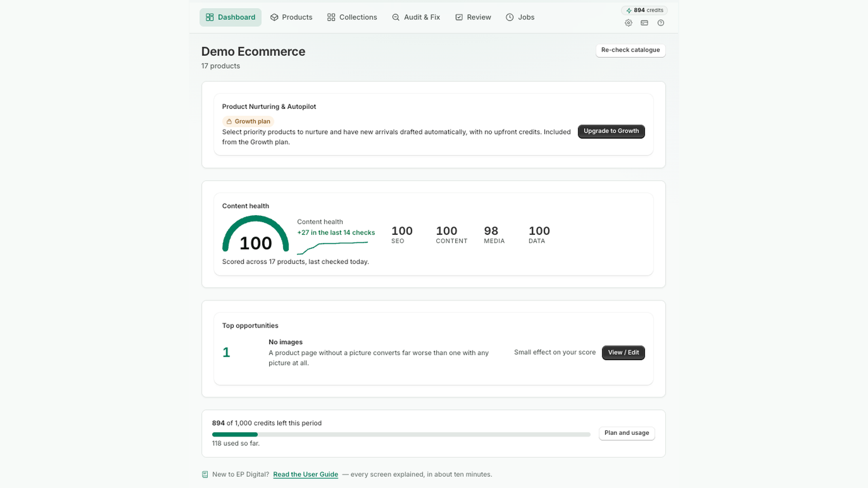Switch to the Collections tab
Screen dimensions: 868x488
point(352,17)
